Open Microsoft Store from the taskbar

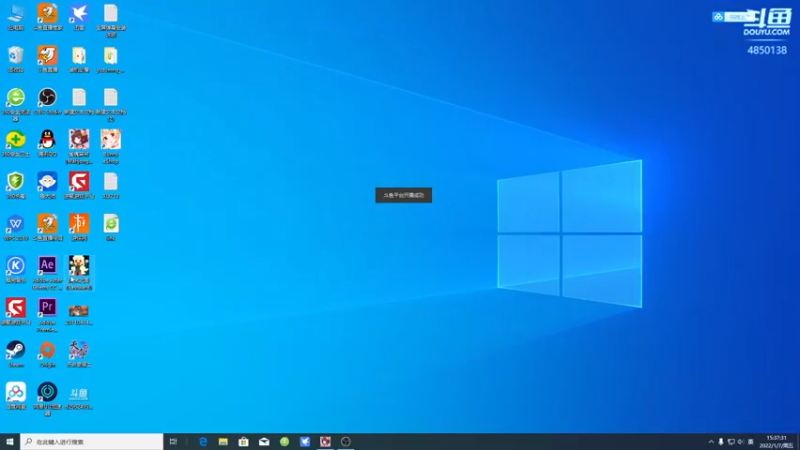point(244,441)
